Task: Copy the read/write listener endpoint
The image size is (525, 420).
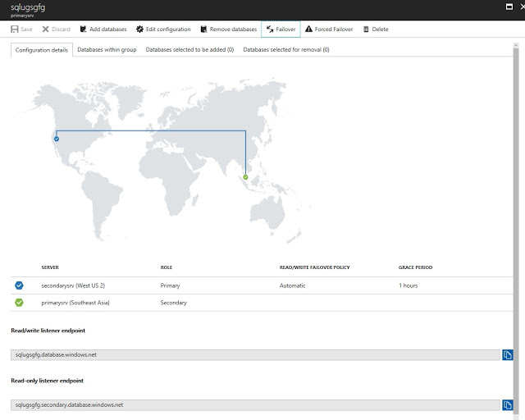Action: coord(508,354)
